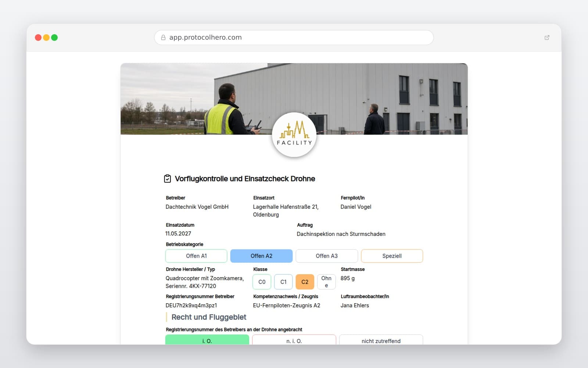Click the airspace observer name Jana Ehlers

[355, 305]
